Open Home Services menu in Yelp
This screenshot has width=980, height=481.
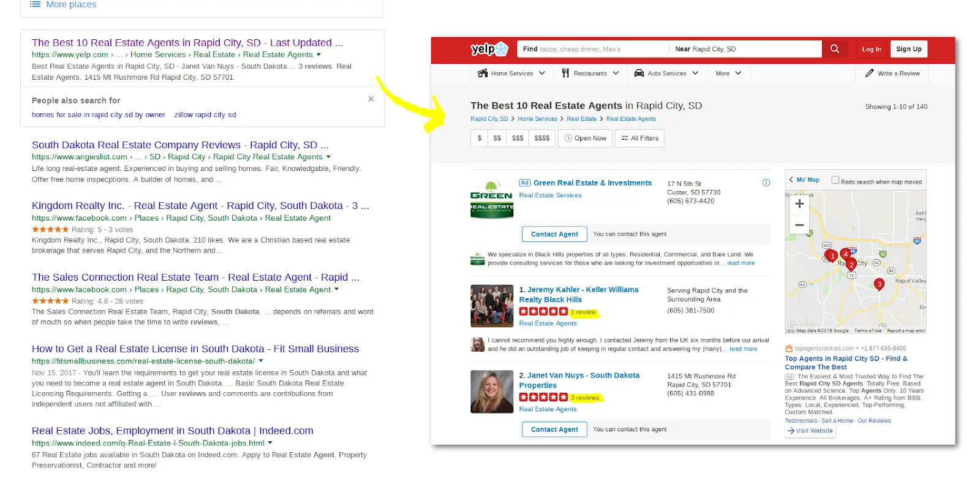click(511, 73)
